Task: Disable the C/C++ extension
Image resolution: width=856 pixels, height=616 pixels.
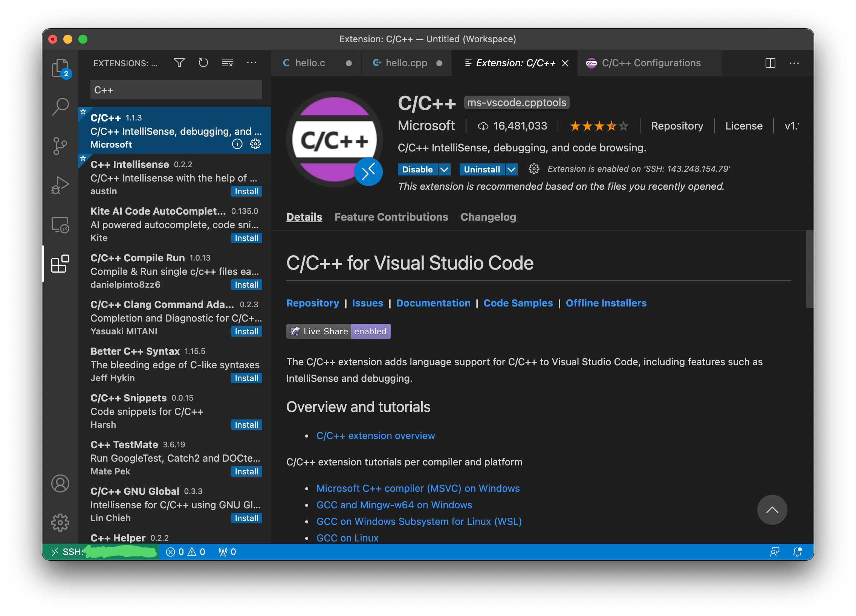Action: click(x=417, y=169)
